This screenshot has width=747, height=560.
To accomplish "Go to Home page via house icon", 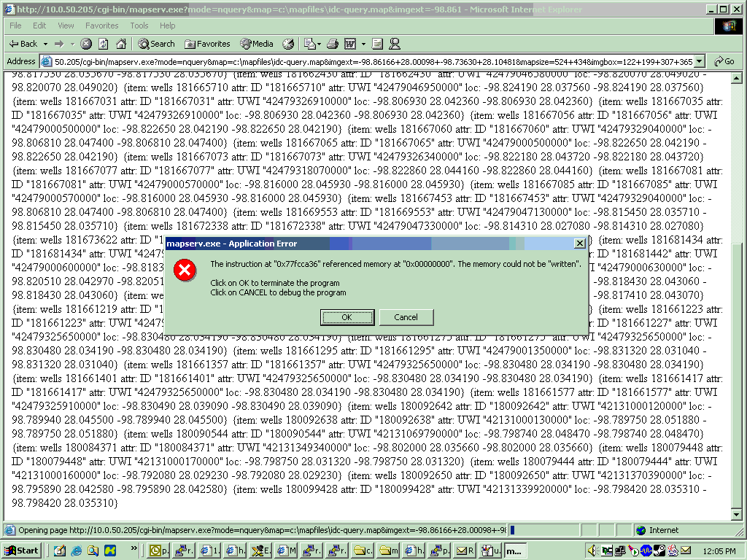I will [120, 44].
